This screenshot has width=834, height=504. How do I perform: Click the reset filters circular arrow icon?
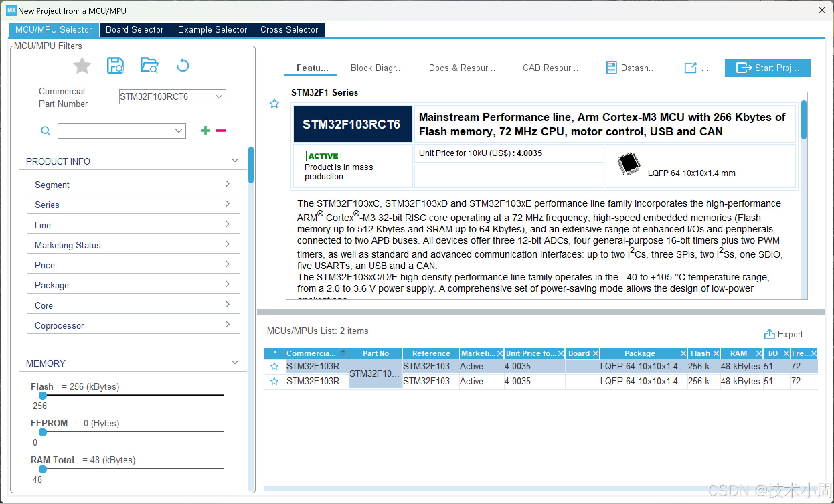pyautogui.click(x=183, y=65)
